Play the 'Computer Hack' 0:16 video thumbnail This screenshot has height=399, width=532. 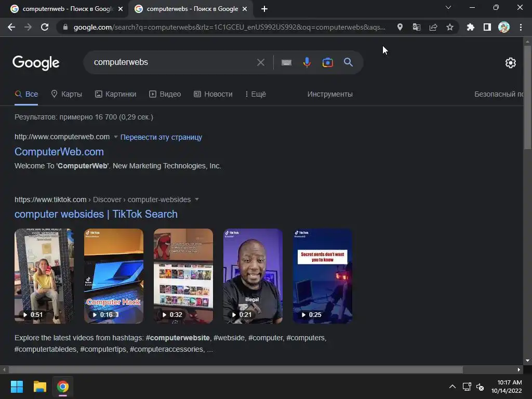[114, 276]
